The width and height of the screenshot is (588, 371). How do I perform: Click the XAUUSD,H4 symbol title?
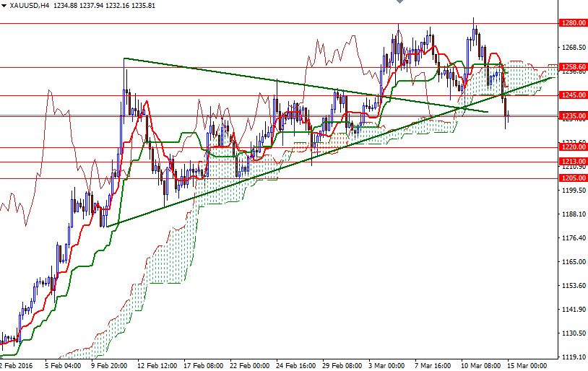pos(29,6)
